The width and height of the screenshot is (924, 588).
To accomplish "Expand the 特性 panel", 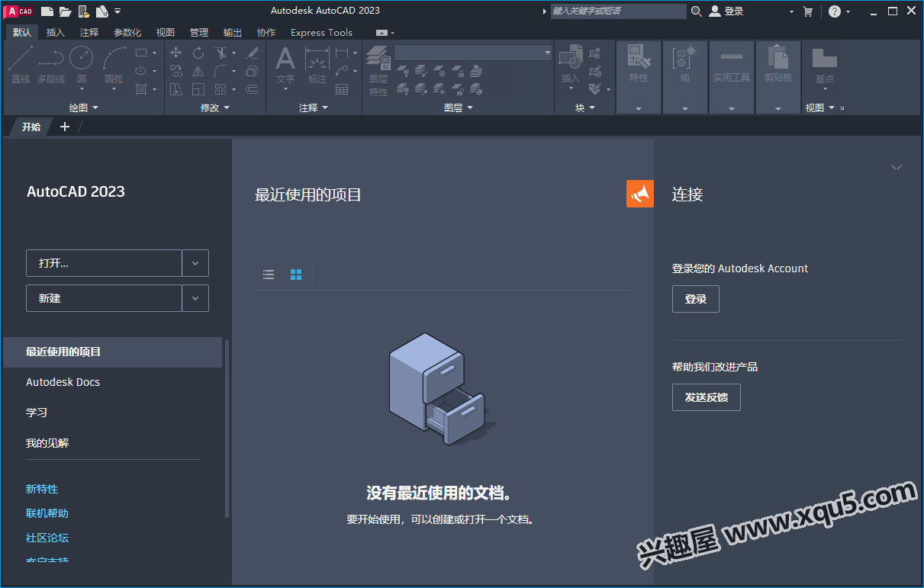I will 639,109.
